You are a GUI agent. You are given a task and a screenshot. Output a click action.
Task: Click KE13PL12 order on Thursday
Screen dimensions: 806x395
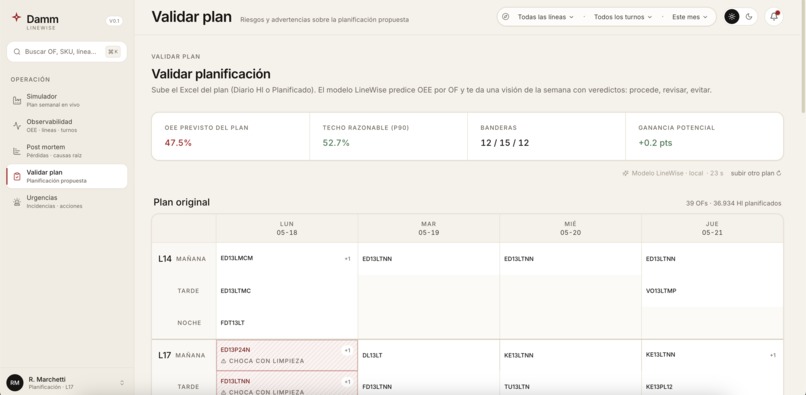point(660,387)
